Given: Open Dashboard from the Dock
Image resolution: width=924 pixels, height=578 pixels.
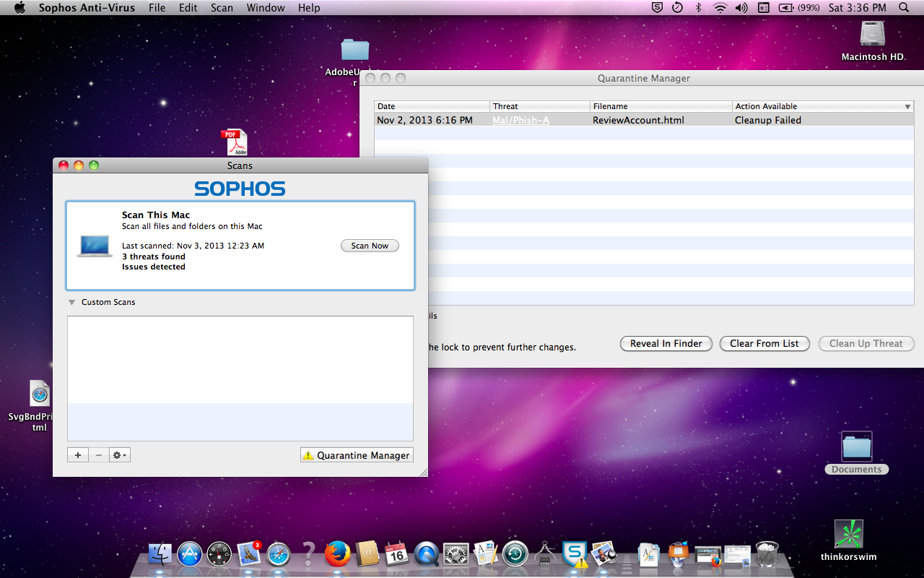Looking at the screenshot, I should [x=219, y=554].
